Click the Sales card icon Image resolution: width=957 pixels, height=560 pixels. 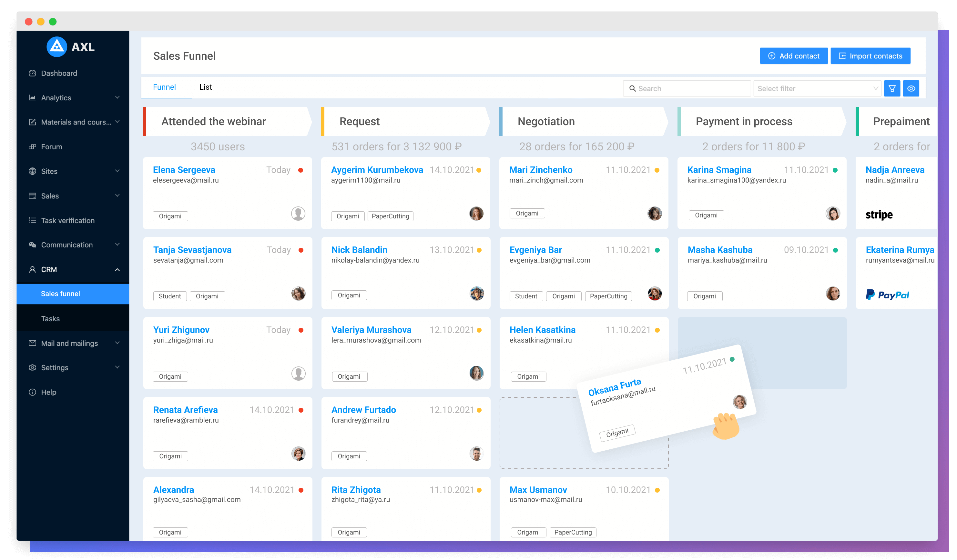33,196
